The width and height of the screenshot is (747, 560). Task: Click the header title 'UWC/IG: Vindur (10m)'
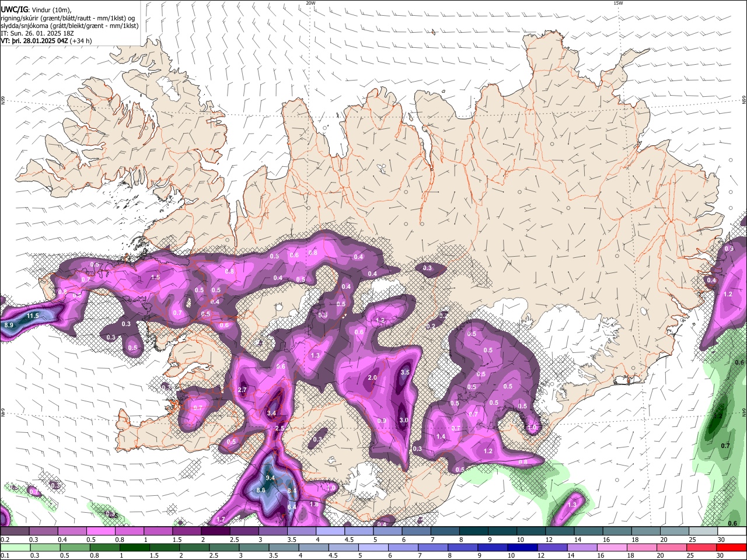(36, 9)
